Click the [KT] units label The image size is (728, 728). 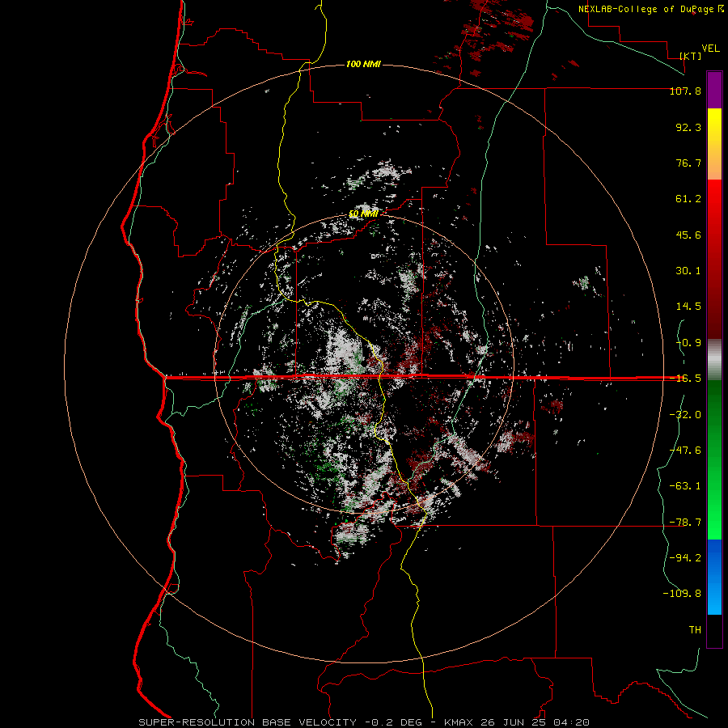pyautogui.click(x=691, y=56)
